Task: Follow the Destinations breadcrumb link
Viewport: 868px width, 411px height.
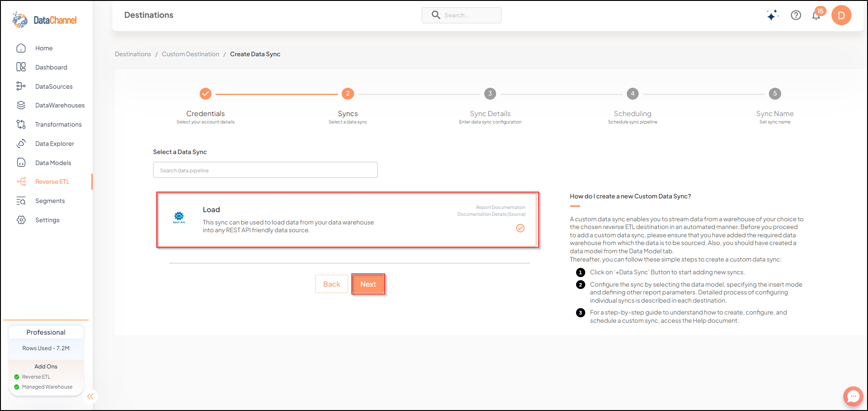Action: 133,54
